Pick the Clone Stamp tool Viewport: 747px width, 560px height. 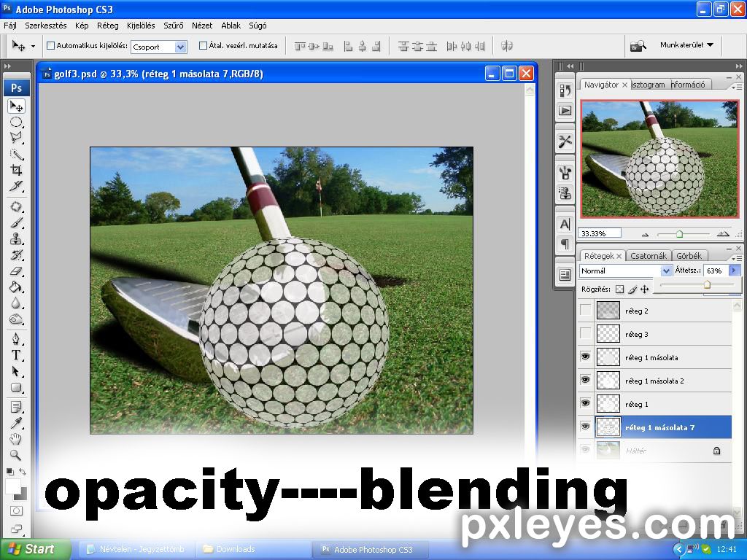(x=17, y=239)
